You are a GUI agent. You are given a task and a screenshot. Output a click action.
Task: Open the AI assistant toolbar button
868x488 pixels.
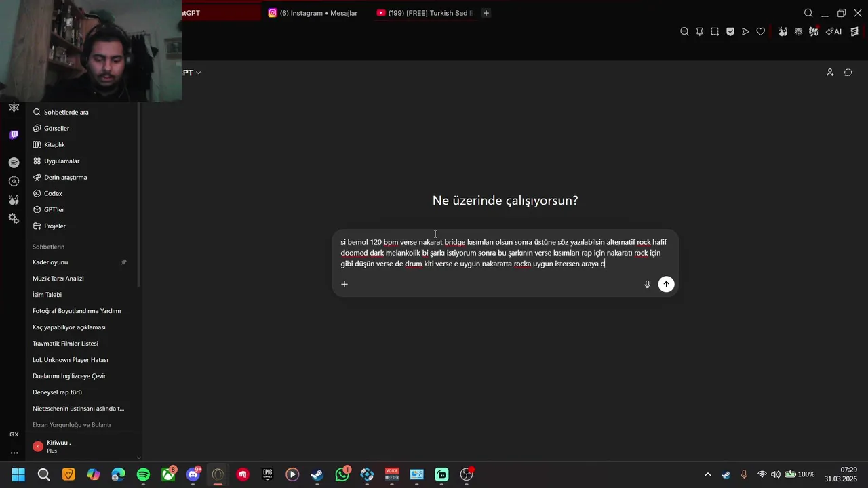point(833,32)
